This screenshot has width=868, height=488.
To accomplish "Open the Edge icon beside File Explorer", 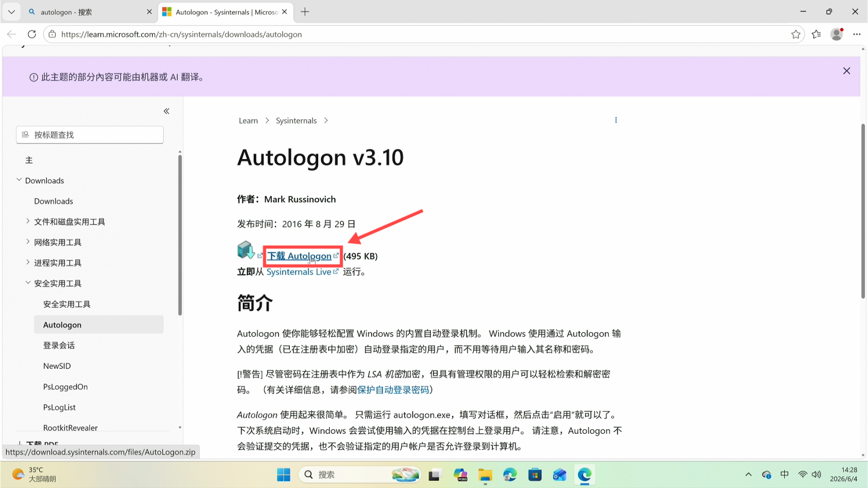I will point(510,475).
